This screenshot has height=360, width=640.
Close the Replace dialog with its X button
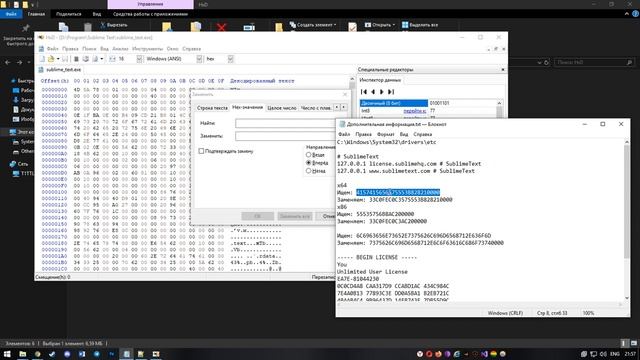click(345, 94)
